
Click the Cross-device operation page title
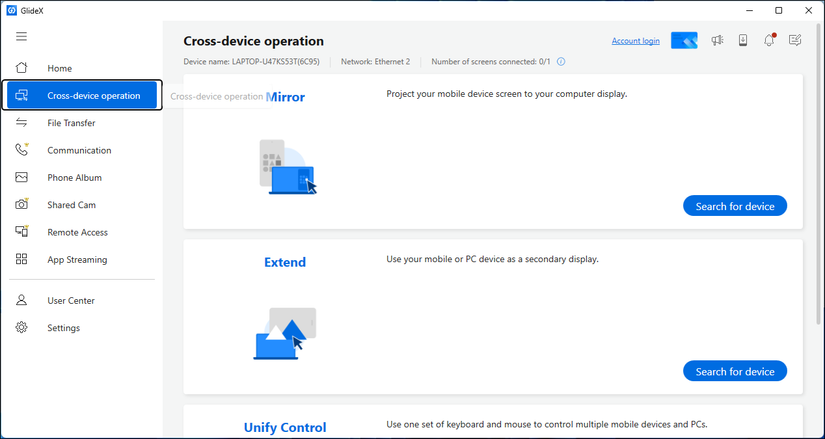pyautogui.click(x=254, y=41)
